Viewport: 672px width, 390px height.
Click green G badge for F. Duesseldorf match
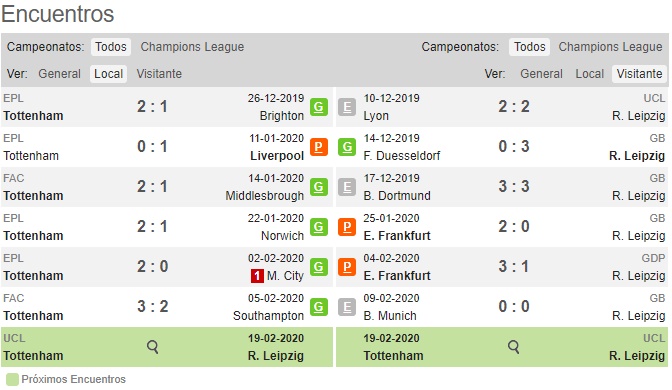coord(347,147)
